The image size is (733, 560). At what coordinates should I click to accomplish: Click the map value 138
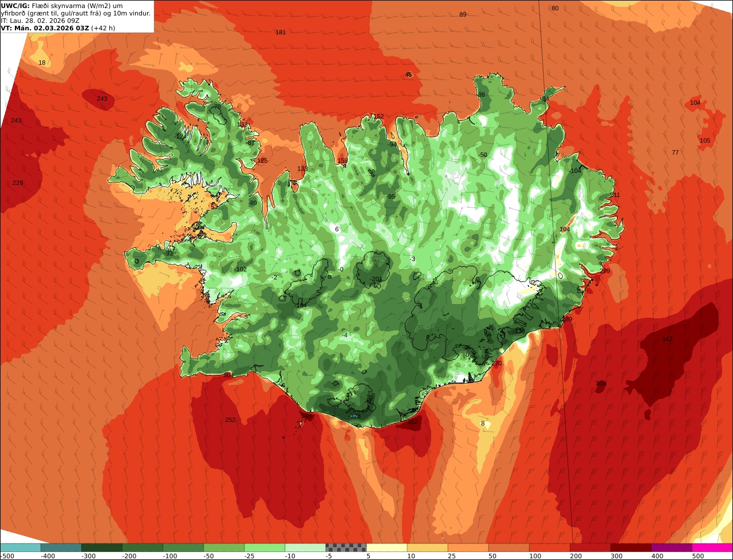click(x=302, y=168)
